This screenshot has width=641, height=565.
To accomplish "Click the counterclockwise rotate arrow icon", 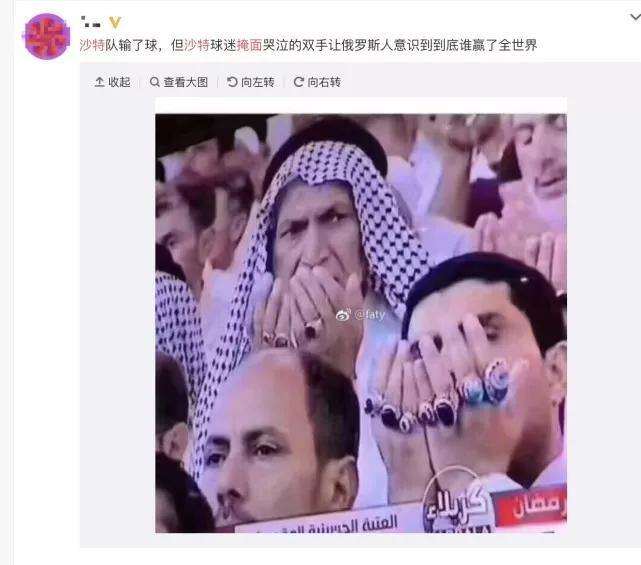I will tap(232, 82).
